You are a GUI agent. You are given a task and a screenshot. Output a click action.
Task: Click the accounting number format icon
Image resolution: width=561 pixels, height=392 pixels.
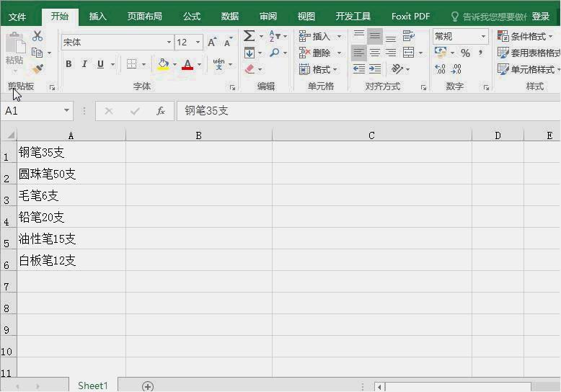pos(441,53)
